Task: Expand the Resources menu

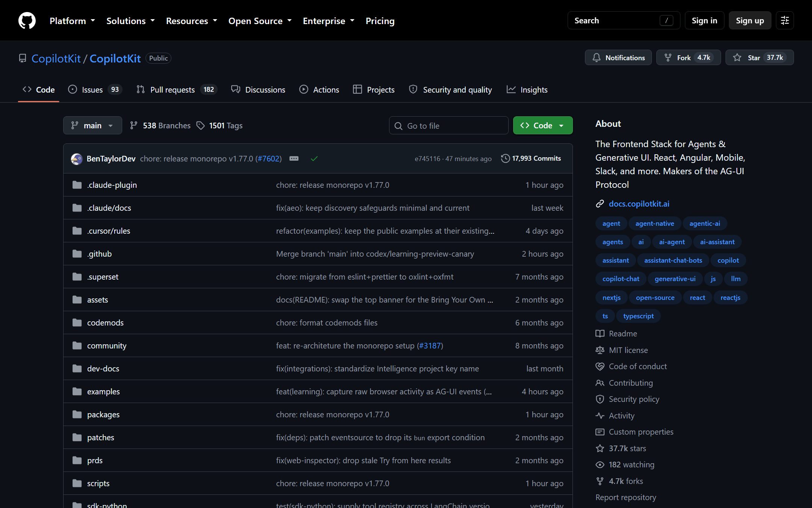Action: 191,21
